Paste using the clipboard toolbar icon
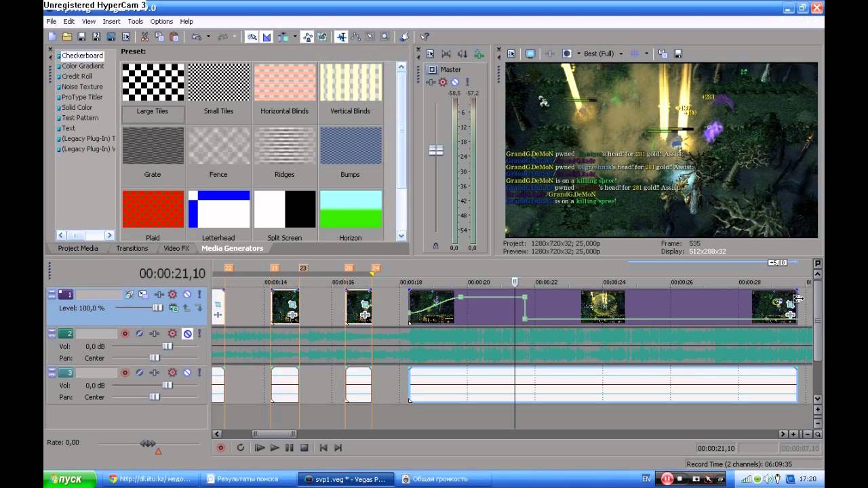This screenshot has height=488, width=868. [x=174, y=37]
